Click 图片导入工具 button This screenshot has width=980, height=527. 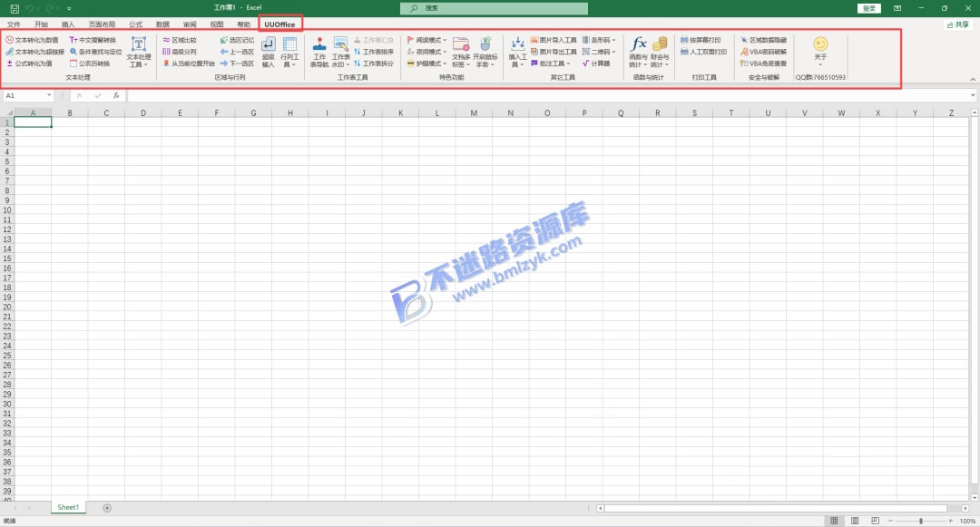554,40
